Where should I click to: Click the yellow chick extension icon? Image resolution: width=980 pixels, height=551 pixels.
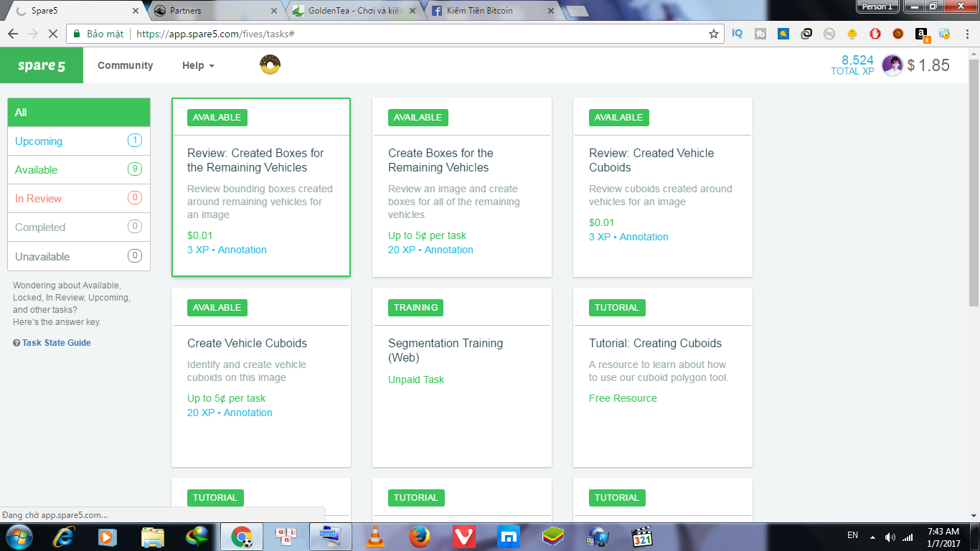(x=852, y=34)
